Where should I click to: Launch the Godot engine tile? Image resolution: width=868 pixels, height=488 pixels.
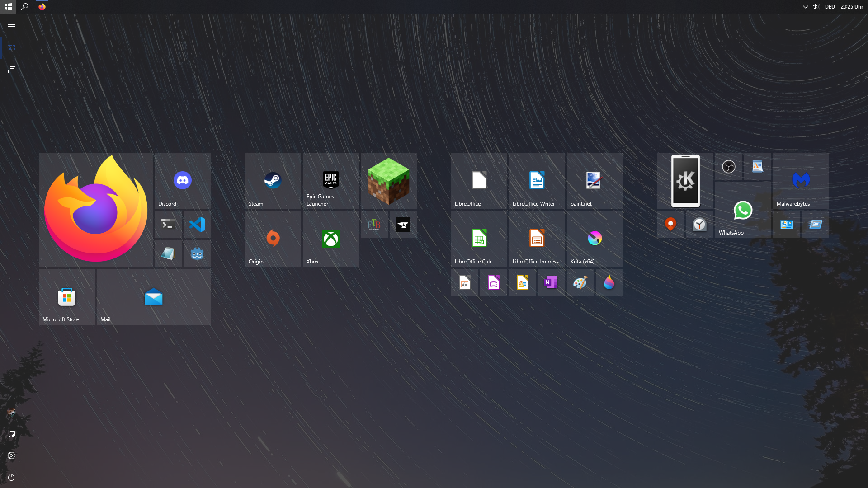tap(197, 253)
